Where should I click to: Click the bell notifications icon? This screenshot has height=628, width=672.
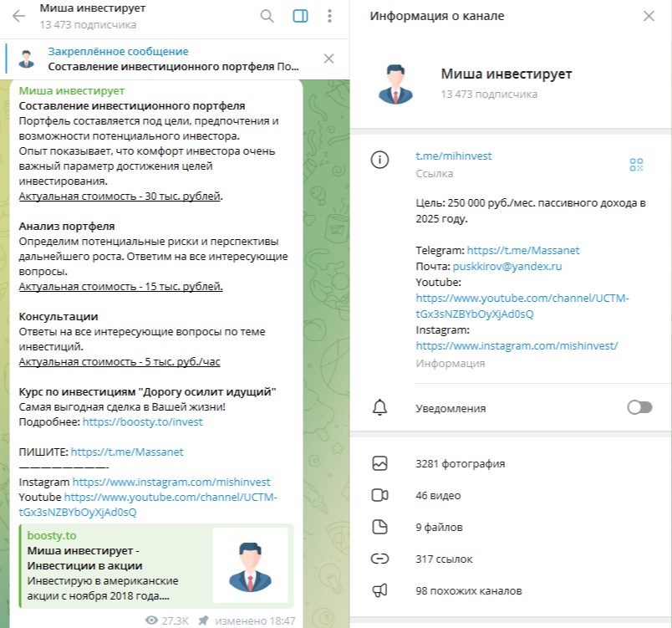pyautogui.click(x=379, y=407)
